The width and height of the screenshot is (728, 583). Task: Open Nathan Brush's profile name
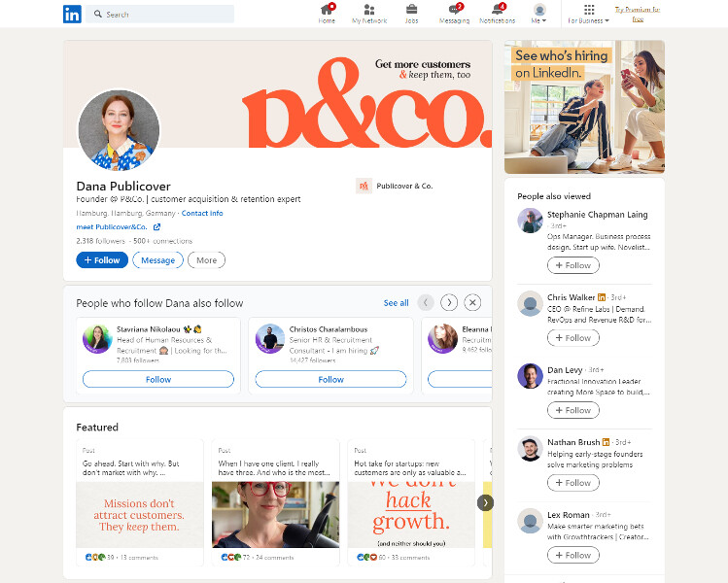573,442
